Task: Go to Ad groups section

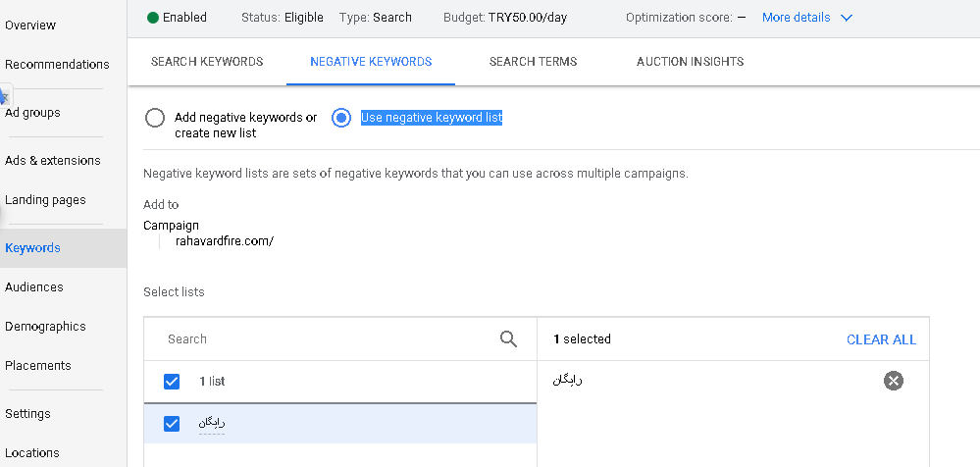Action: [x=32, y=113]
